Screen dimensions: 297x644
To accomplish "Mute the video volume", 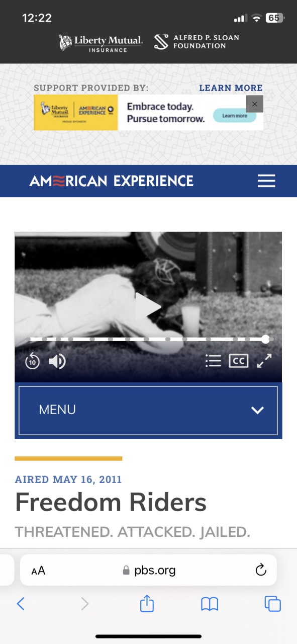I will tap(57, 361).
